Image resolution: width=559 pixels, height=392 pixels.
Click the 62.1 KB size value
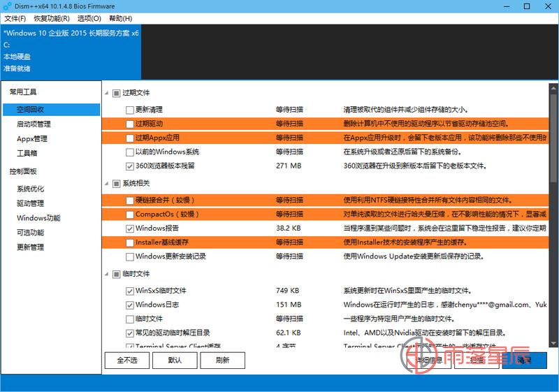pos(289,333)
